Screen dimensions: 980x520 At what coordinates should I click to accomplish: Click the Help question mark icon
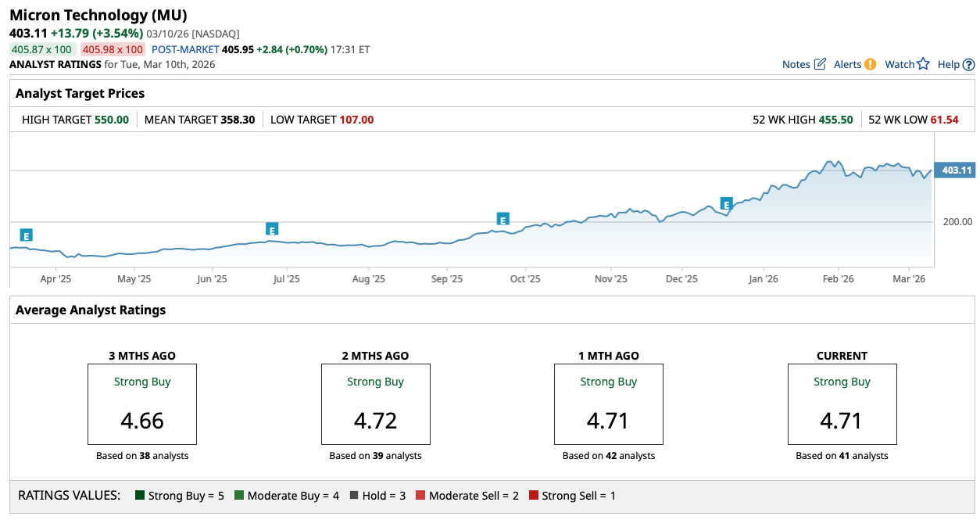[968, 65]
